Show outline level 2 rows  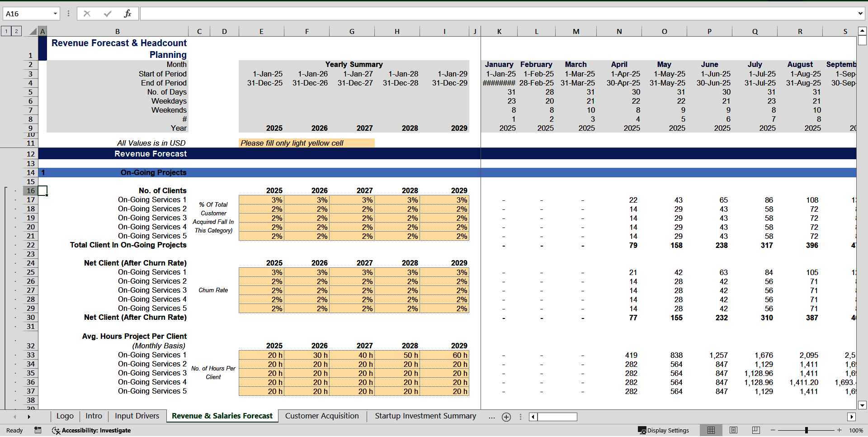coord(16,31)
